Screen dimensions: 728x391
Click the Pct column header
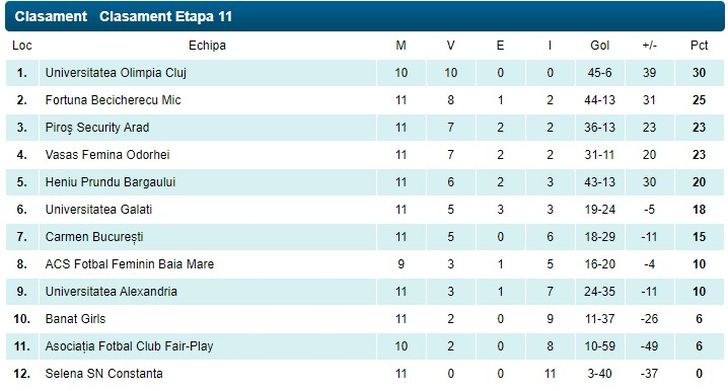pyautogui.click(x=699, y=46)
